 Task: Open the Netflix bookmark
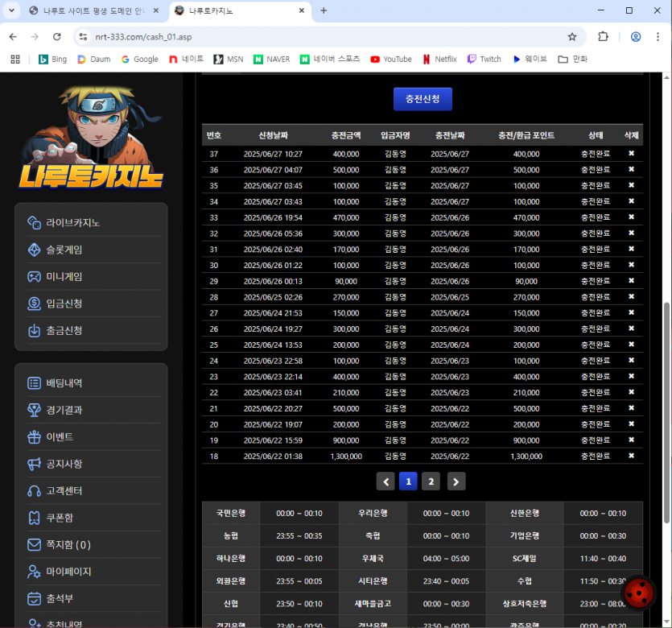439,59
